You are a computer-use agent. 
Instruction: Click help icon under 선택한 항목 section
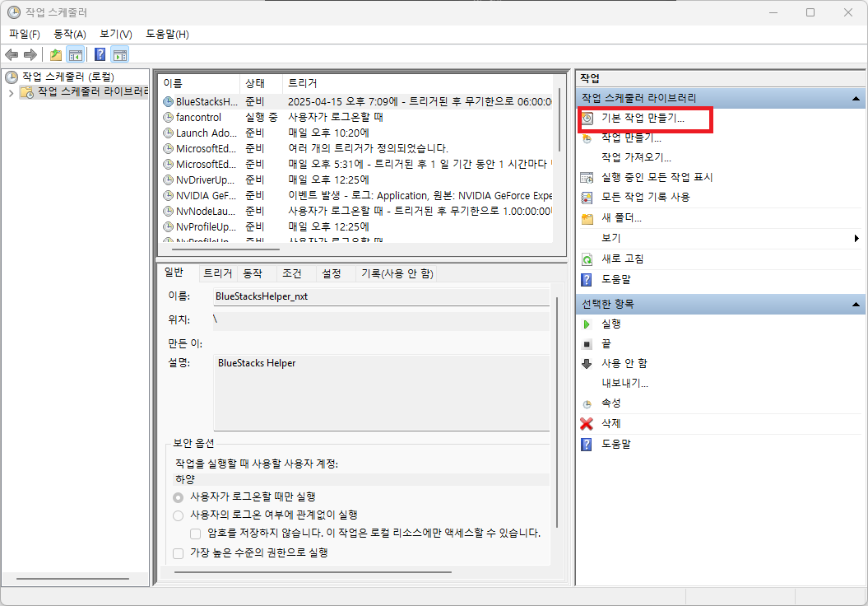pos(587,445)
